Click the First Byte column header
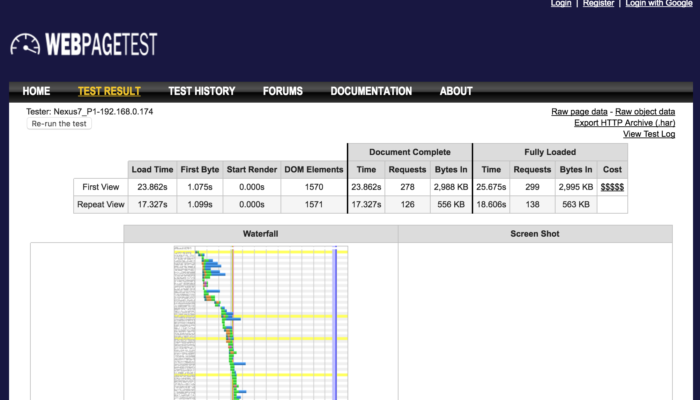This screenshot has width=700, height=400. pos(200,170)
